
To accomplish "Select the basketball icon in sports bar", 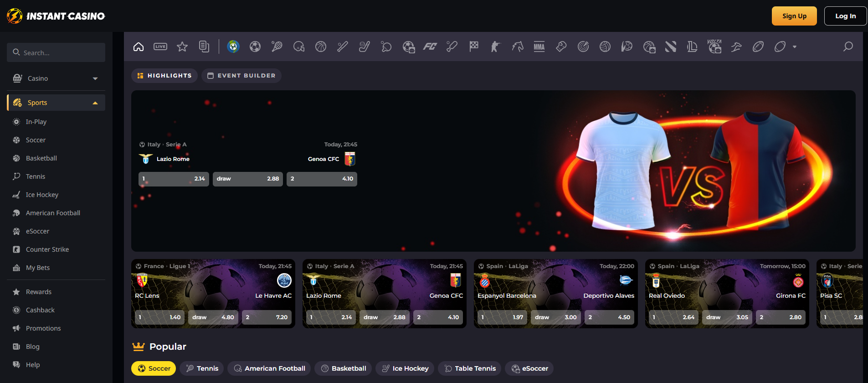I will point(321,47).
